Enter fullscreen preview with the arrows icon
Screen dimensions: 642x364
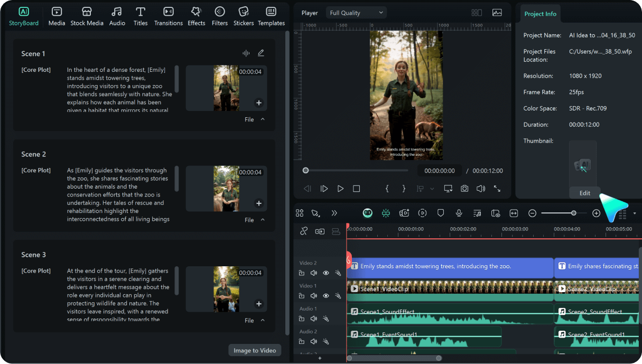tap(497, 189)
